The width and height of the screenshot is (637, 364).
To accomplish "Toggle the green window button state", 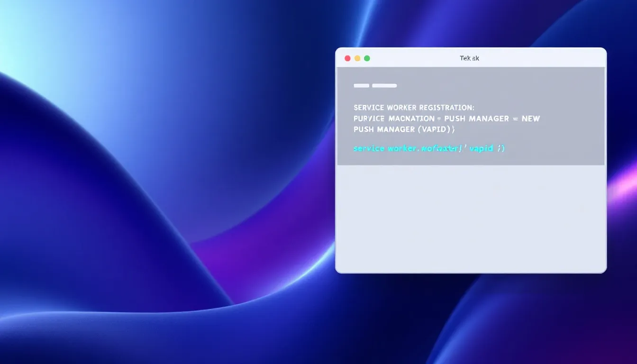I will [x=367, y=57].
